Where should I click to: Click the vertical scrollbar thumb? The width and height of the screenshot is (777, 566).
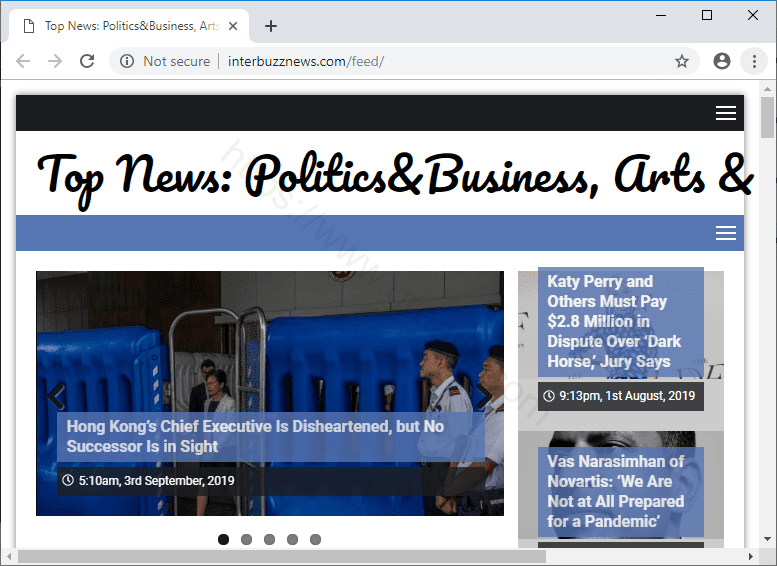(x=768, y=117)
